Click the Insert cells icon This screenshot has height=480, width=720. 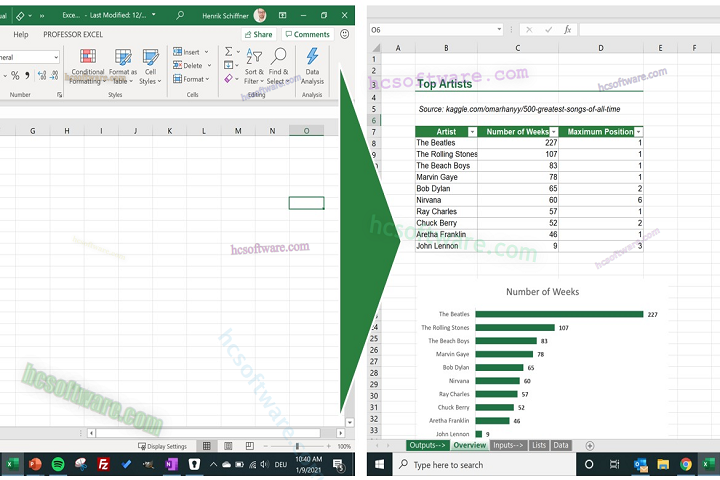coord(177,52)
